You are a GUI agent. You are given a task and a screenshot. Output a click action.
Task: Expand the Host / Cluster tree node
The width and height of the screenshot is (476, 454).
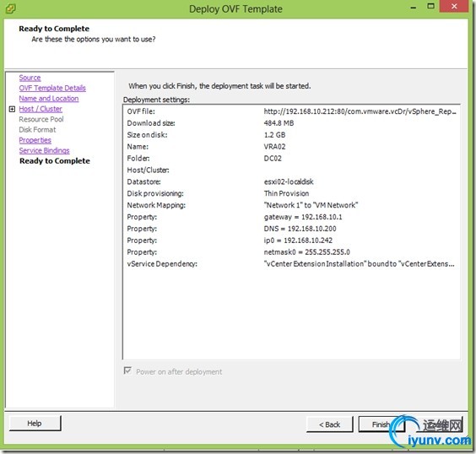click(x=12, y=109)
